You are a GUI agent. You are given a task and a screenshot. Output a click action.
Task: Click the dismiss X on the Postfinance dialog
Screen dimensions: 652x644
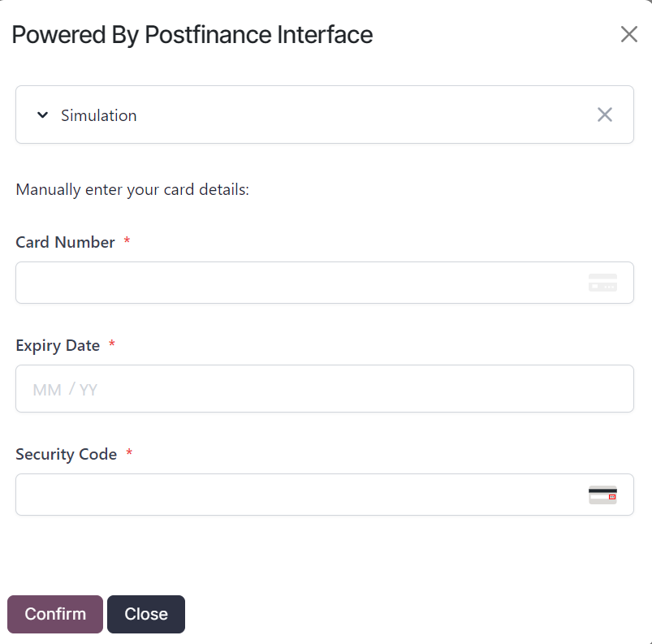click(x=628, y=34)
